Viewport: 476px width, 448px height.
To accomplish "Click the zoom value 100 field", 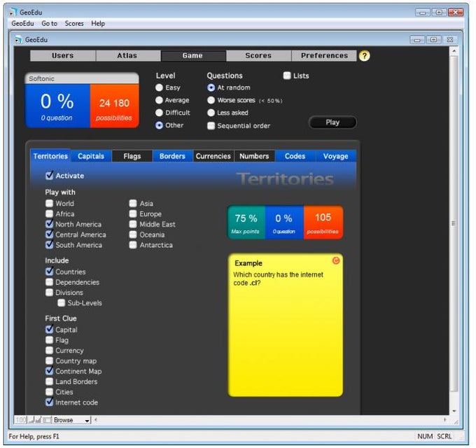I will pyautogui.click(x=21, y=420).
